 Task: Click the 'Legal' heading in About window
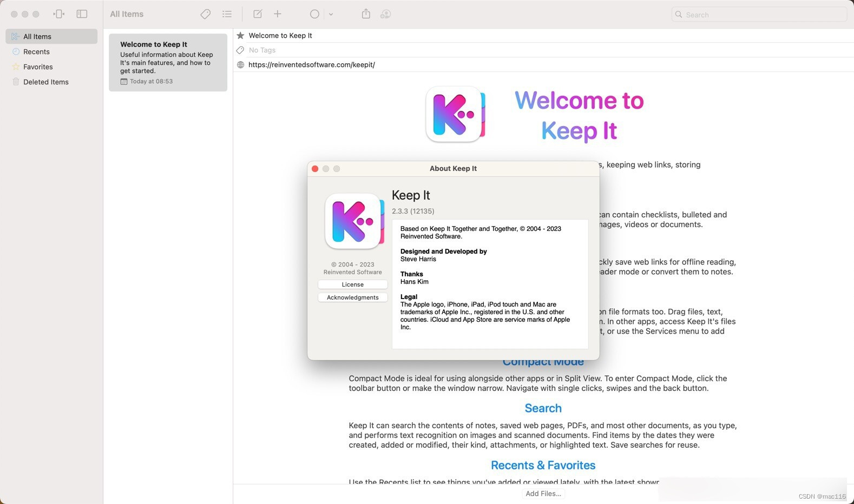point(409,297)
